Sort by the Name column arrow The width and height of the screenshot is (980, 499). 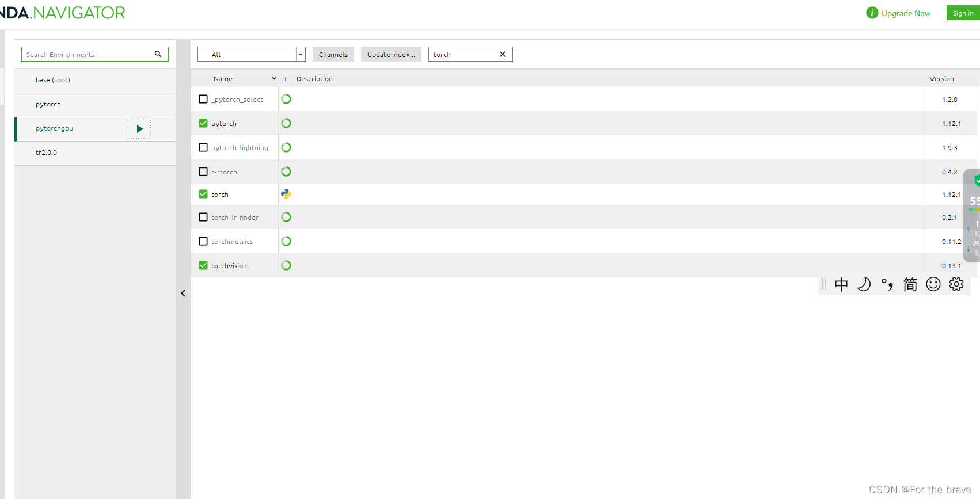(274, 79)
